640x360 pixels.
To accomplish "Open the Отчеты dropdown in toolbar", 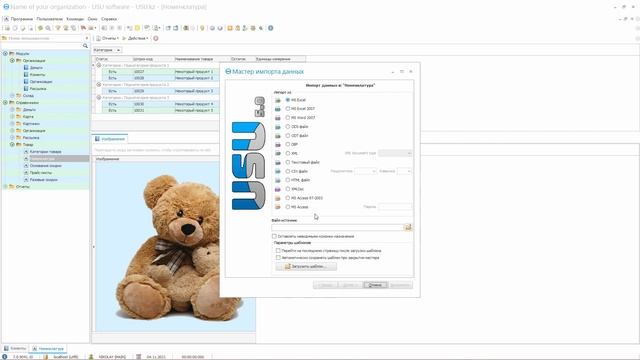I will (x=107, y=38).
